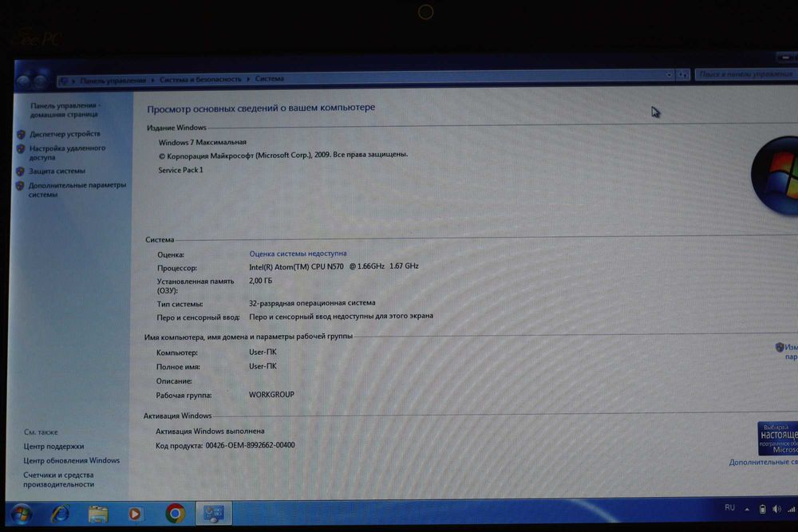Click Панель управления breadcrumb segment
Screen dimensions: 798x532
(113, 81)
